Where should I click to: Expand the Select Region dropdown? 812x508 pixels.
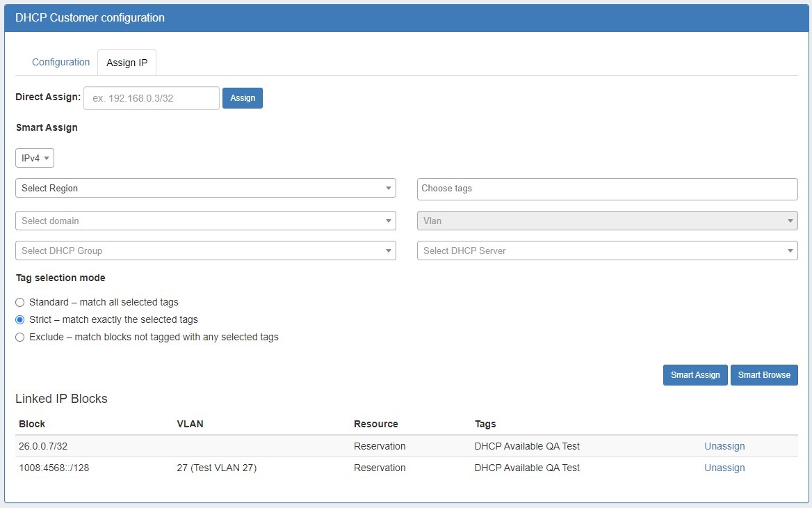[x=205, y=188]
